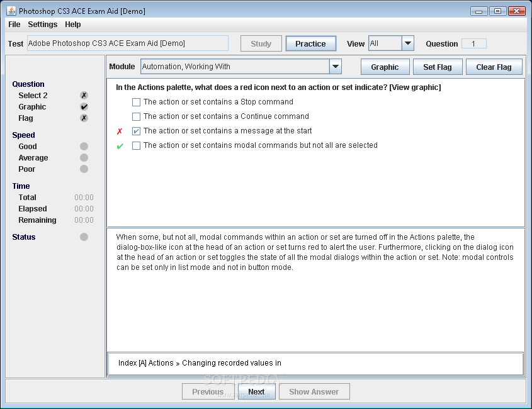Click the Speed heading in sidebar
The height and width of the screenshot is (409, 532).
pyautogui.click(x=23, y=135)
